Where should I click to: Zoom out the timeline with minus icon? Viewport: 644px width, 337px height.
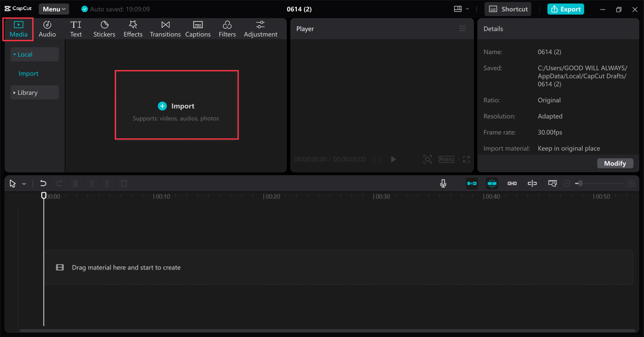(x=567, y=184)
